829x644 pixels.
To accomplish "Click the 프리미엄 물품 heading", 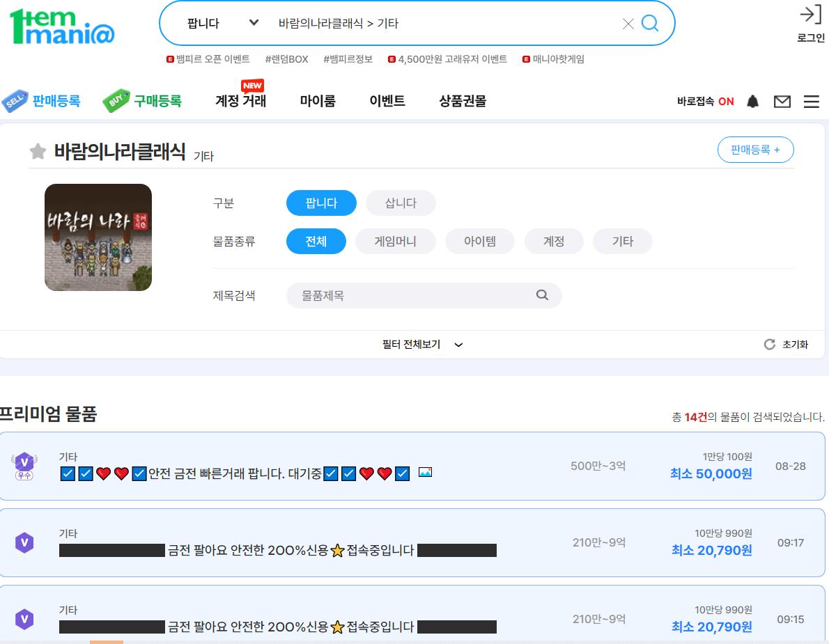I will [48, 414].
